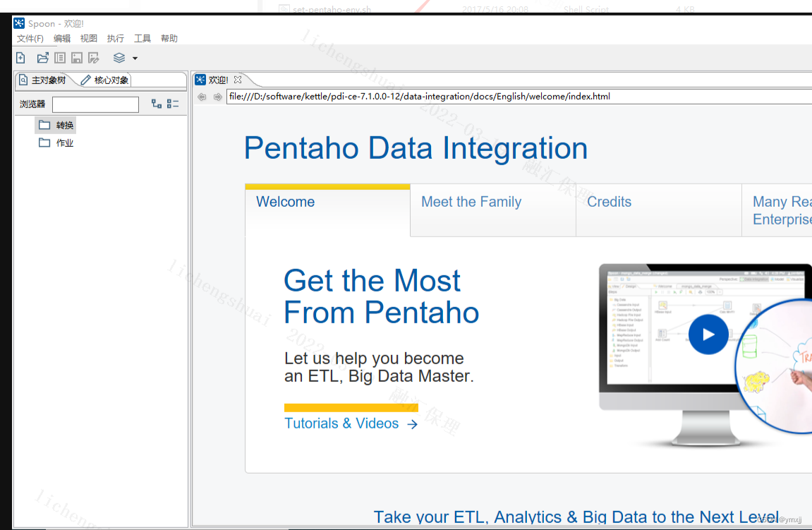Open the 工具 menu
Viewport: 812px width, 530px height.
[142, 38]
